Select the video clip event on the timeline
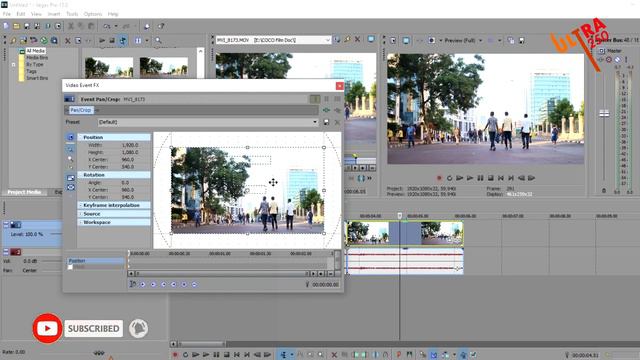 point(405,233)
